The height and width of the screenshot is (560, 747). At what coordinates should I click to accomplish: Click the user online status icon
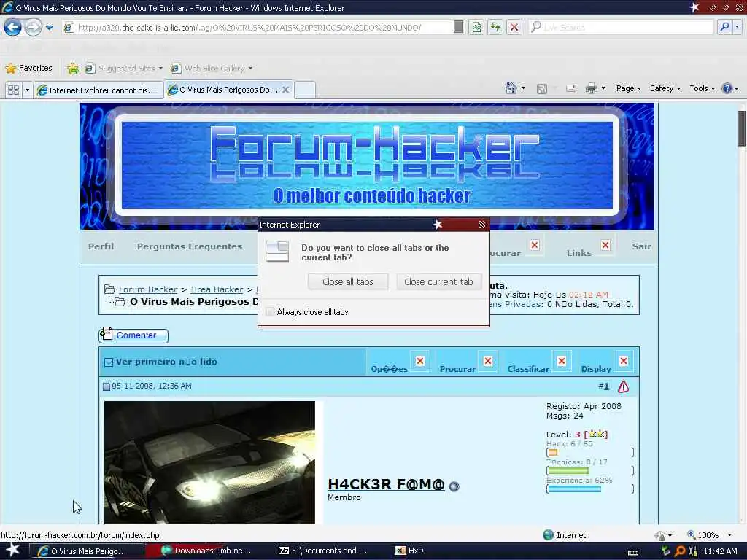454,486
